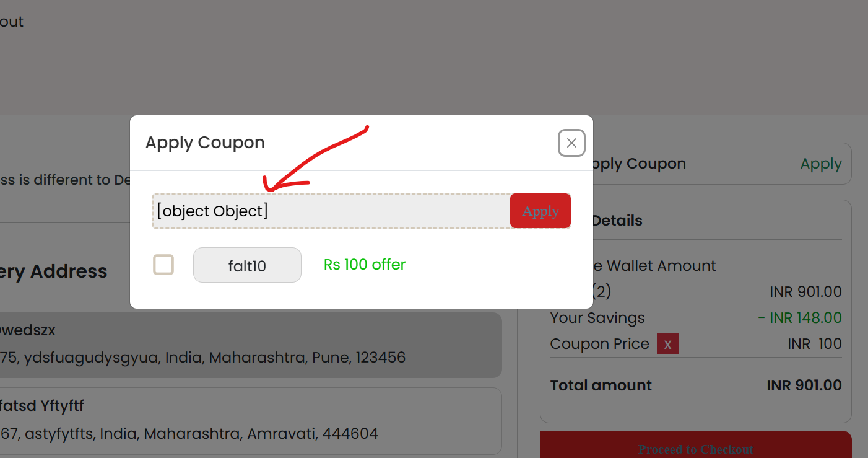Click the INR 100 coupon price value
The image size is (868, 458).
pyautogui.click(x=815, y=344)
